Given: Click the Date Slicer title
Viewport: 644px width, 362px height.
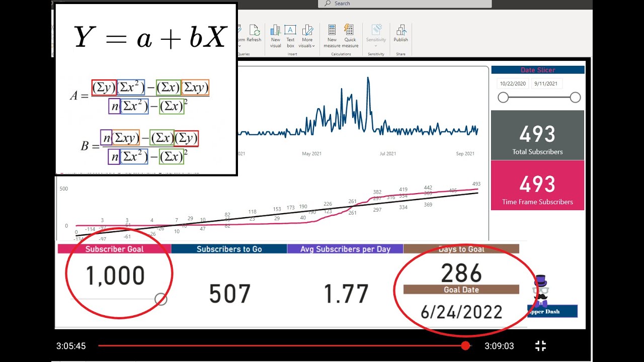Looking at the screenshot, I should [538, 70].
